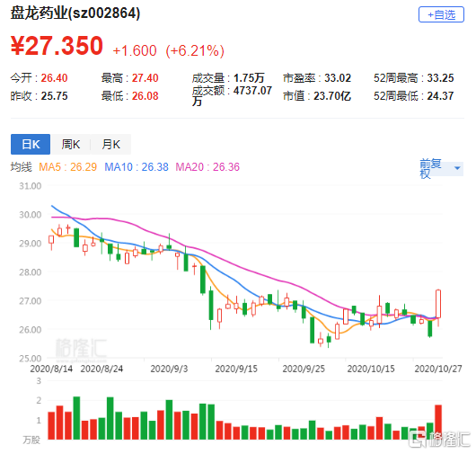Screen dimensions: 476x454
Task: Switch to the 周K weekly chart tab
Action: [70, 144]
